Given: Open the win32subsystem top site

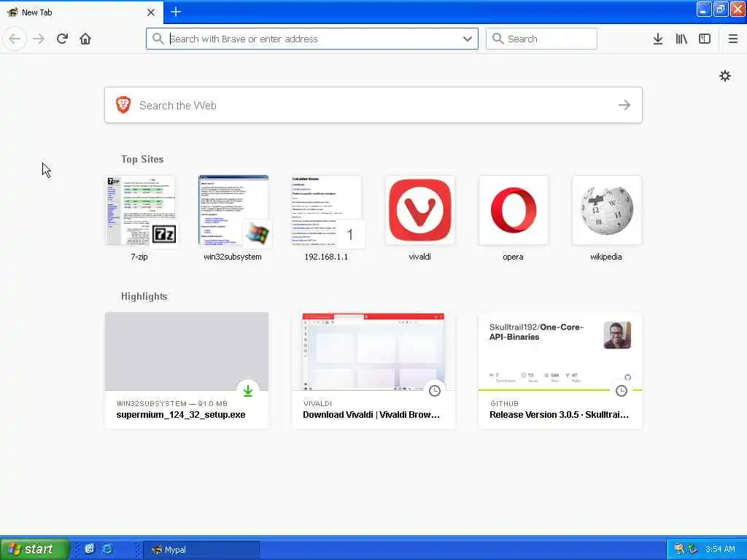Looking at the screenshot, I should pos(233,219).
